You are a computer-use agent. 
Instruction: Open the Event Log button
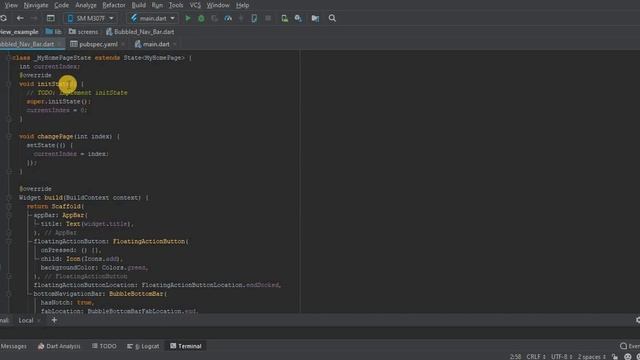tap(629, 346)
